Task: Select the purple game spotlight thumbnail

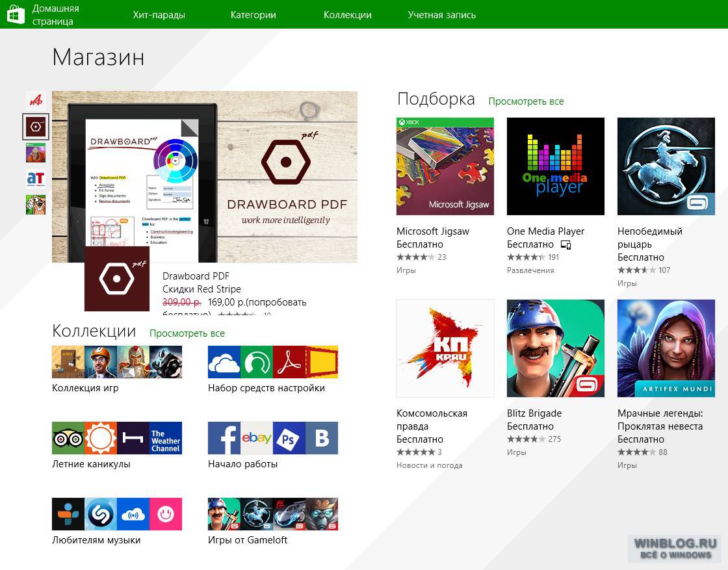Action: [36, 153]
